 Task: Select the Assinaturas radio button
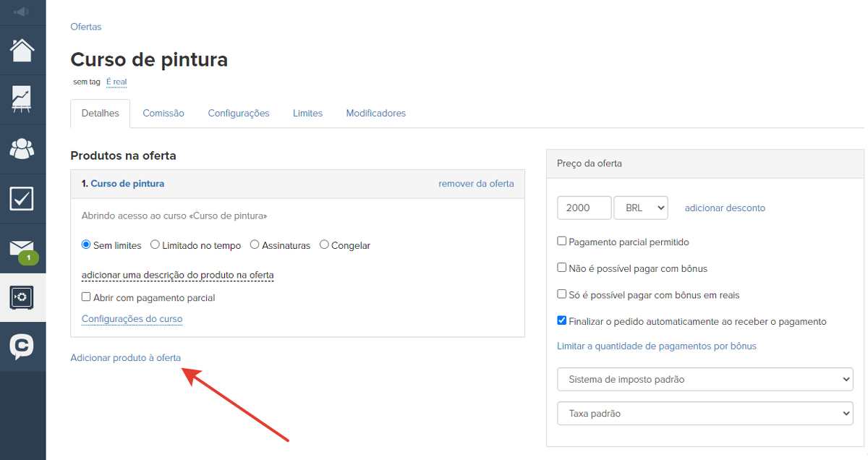[x=255, y=245]
